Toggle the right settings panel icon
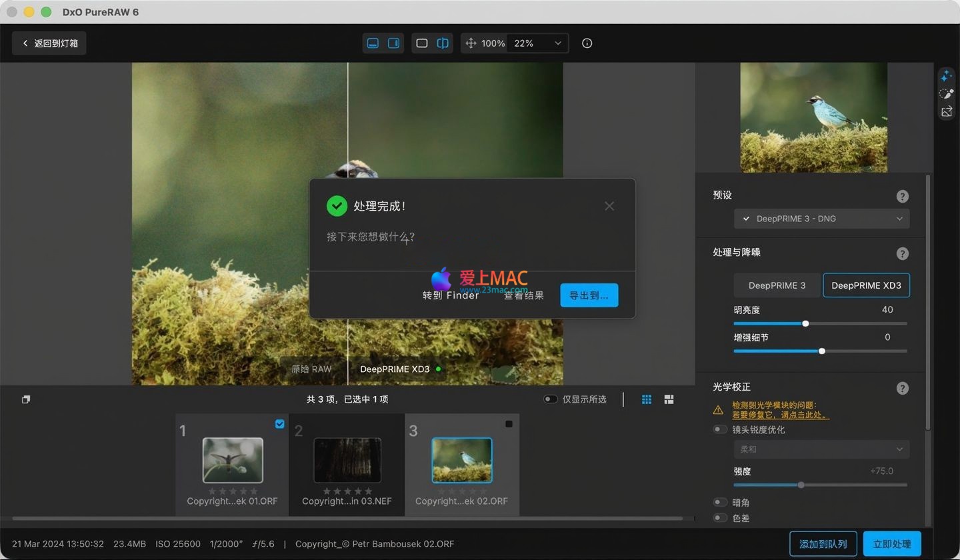Screen dimensions: 960x560 pyautogui.click(x=393, y=43)
